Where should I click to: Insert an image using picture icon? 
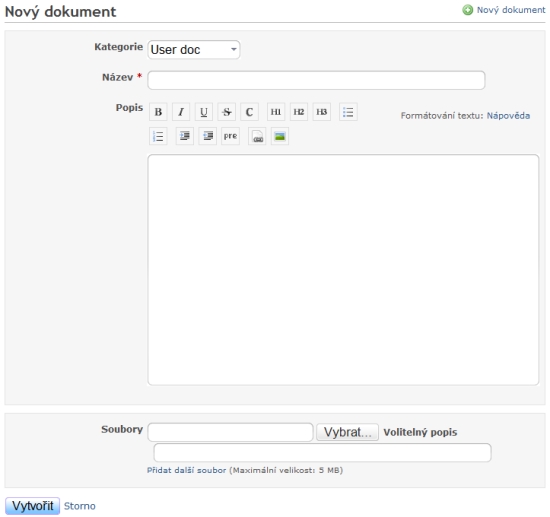[280, 136]
